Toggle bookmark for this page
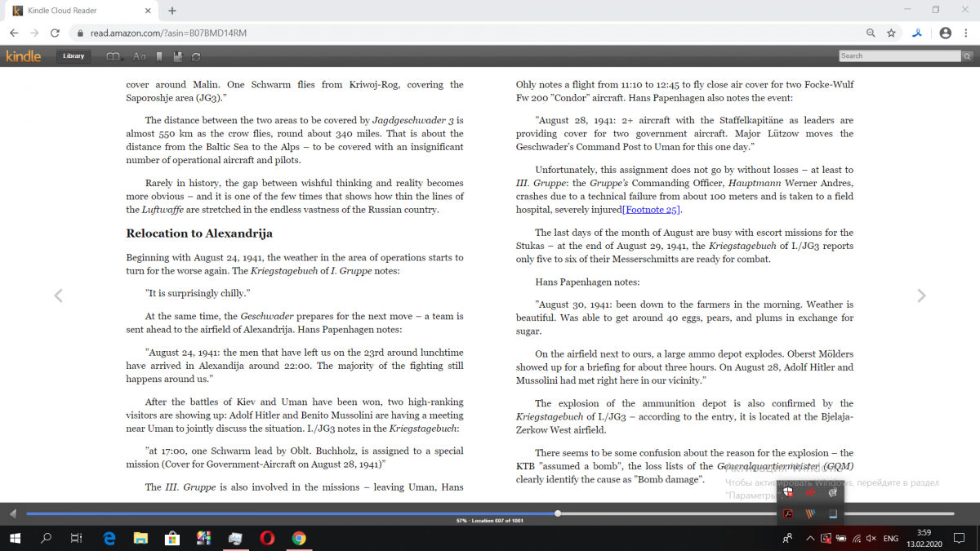This screenshot has width=980, height=551. tap(160, 56)
